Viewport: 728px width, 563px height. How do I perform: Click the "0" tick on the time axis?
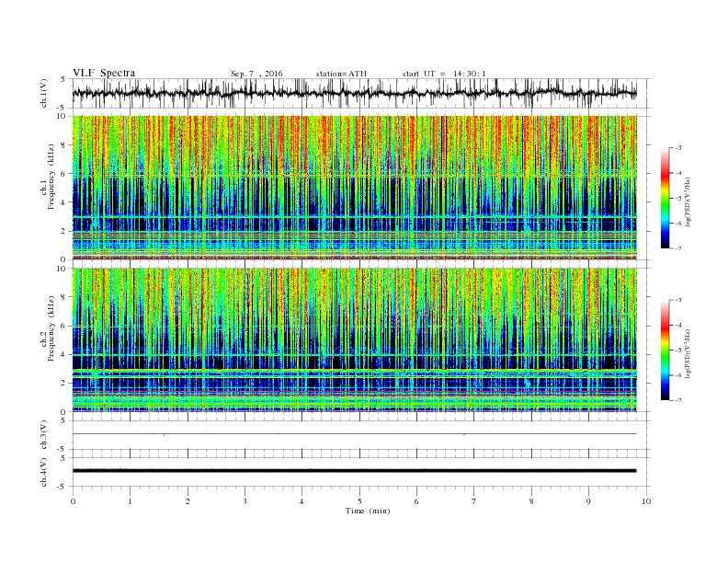coord(73,501)
